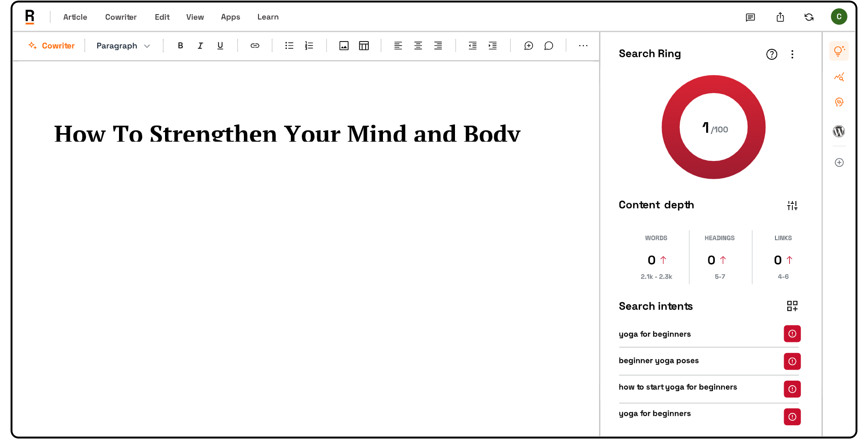Open the comments panel icon in header
868x439 pixels.
tap(750, 17)
